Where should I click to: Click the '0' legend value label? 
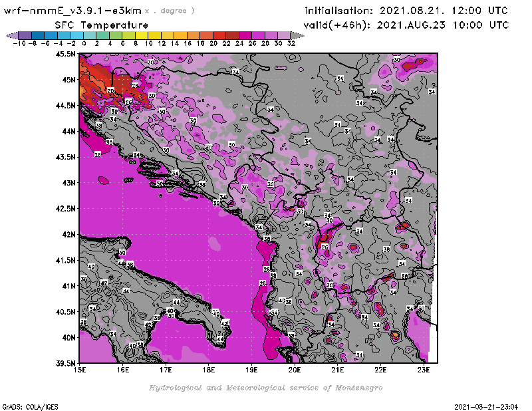pyautogui.click(x=84, y=43)
